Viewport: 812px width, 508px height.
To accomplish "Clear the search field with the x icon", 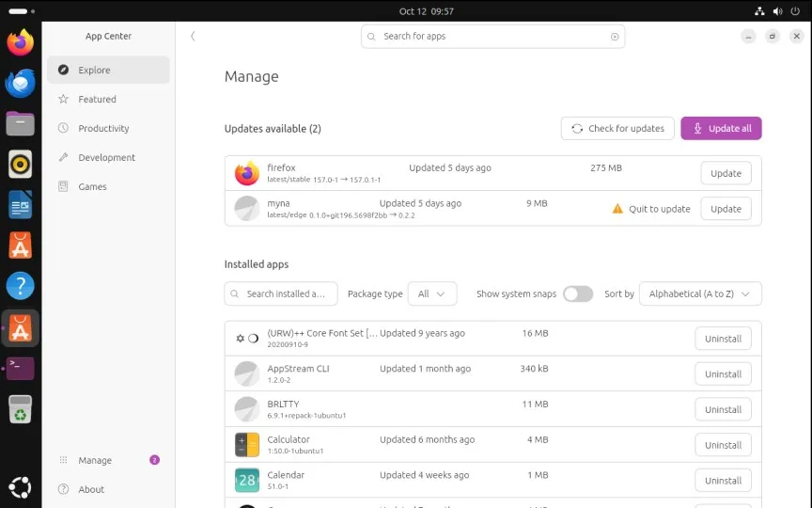I will [615, 37].
